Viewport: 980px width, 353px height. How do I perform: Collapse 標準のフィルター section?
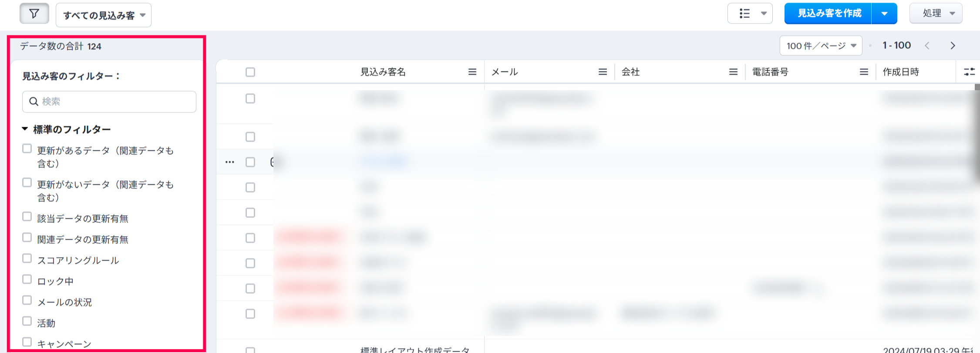click(25, 129)
